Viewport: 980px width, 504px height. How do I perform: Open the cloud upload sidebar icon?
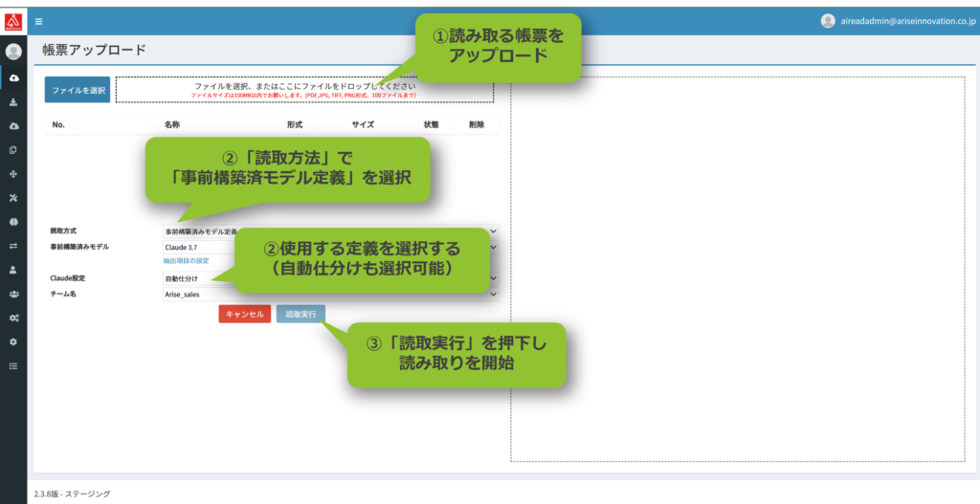(x=13, y=77)
